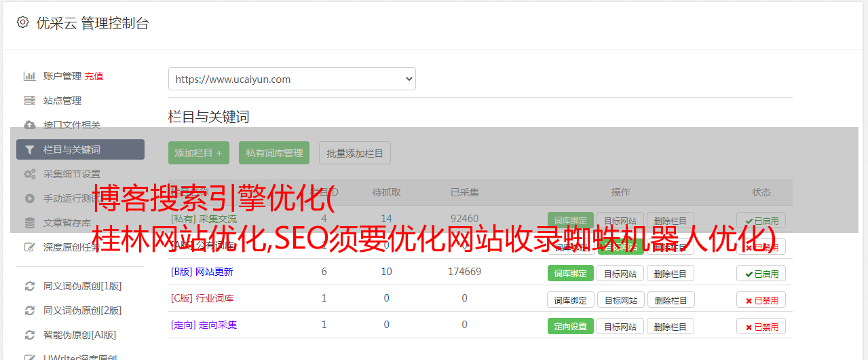Click the 已采集 value 92460
Viewport: 868px width, 360px height.
(465, 219)
